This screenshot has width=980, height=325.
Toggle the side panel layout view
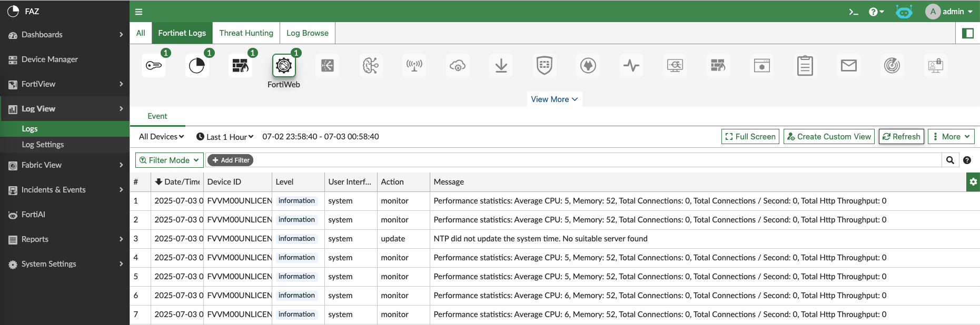pyautogui.click(x=967, y=33)
